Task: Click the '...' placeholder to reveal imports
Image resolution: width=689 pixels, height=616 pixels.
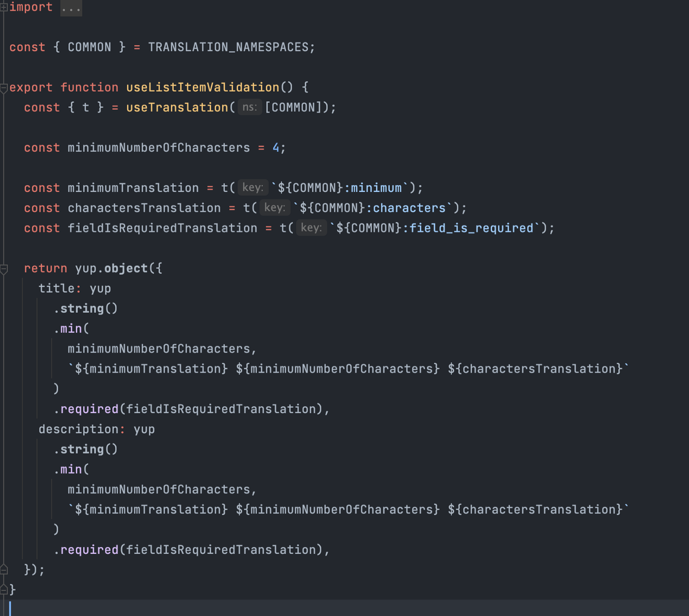Action: pyautogui.click(x=71, y=7)
